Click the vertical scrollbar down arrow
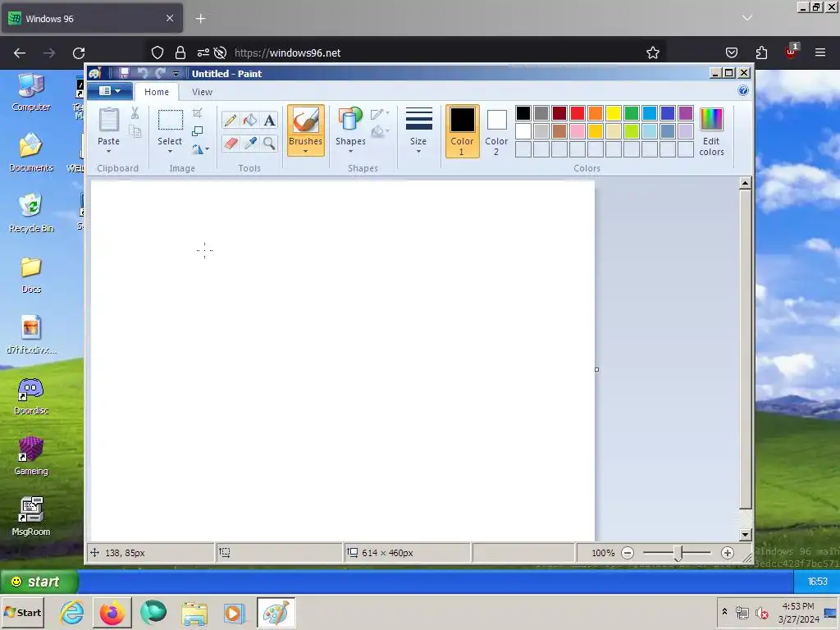 pyautogui.click(x=745, y=535)
